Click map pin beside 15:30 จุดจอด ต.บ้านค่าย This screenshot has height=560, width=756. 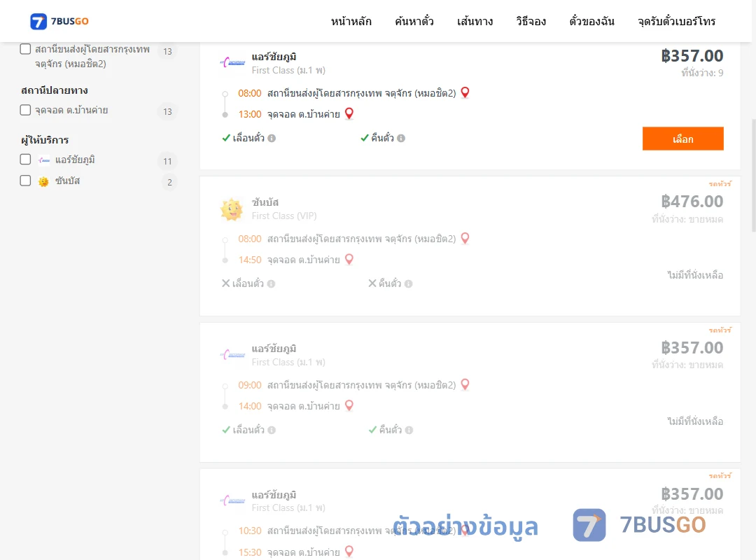(349, 552)
